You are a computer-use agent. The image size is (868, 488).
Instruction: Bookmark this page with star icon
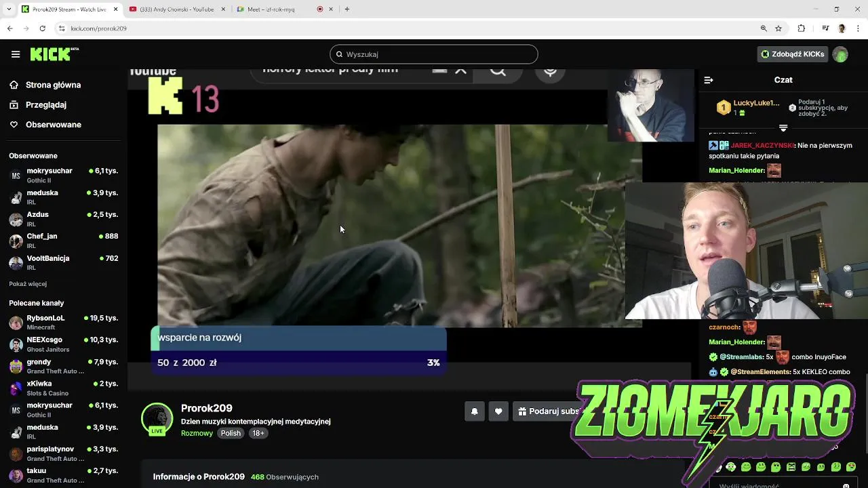coord(778,28)
